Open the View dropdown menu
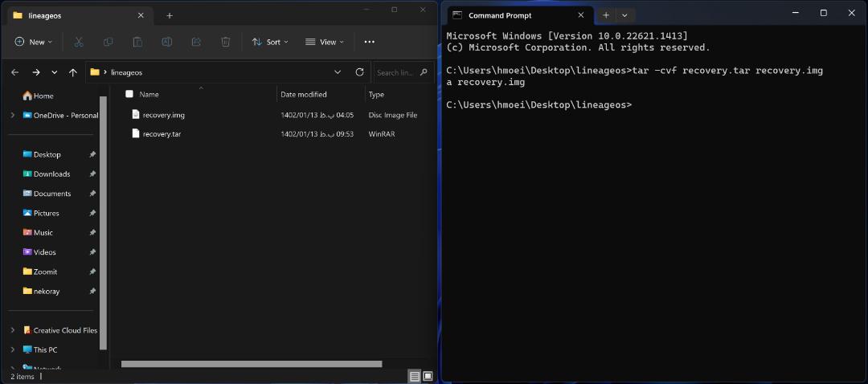868x384 pixels. point(325,42)
